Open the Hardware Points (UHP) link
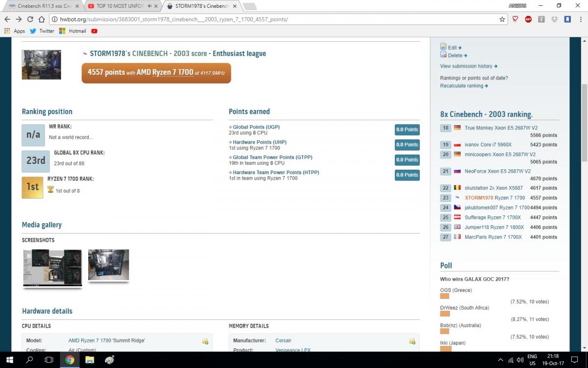Screen dimensions: 588x368 point(260,142)
